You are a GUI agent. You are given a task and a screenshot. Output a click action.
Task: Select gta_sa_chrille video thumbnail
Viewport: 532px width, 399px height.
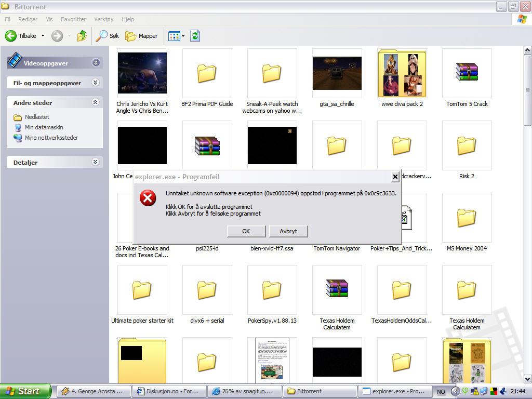coord(337,73)
